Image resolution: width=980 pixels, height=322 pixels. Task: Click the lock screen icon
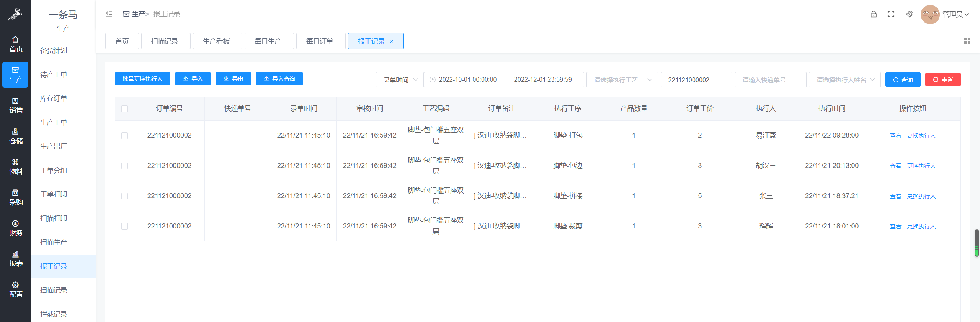[x=874, y=14]
